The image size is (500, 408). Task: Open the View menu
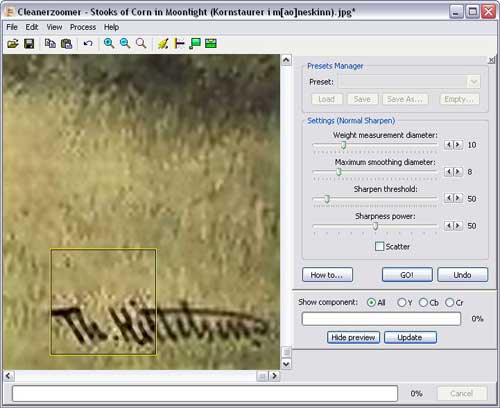click(54, 27)
